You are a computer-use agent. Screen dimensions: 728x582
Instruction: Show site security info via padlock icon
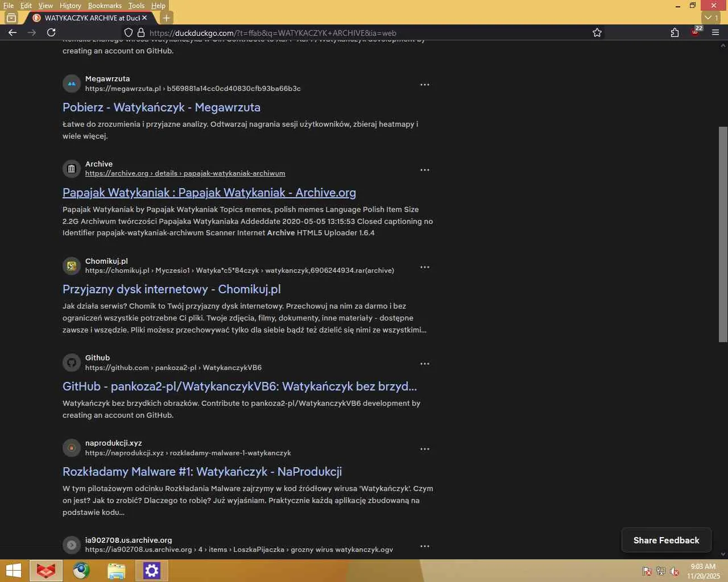[141, 32]
